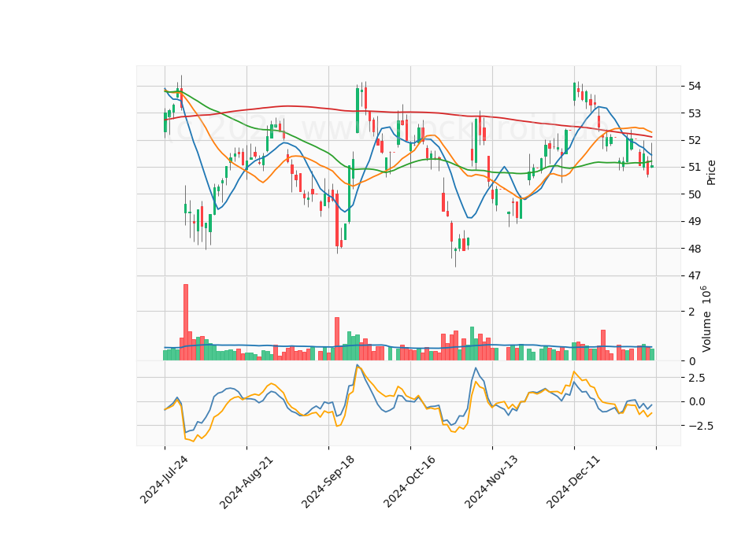Click the 2 tick on Volume axis
The width and height of the screenshot is (756, 543).
click(x=691, y=312)
